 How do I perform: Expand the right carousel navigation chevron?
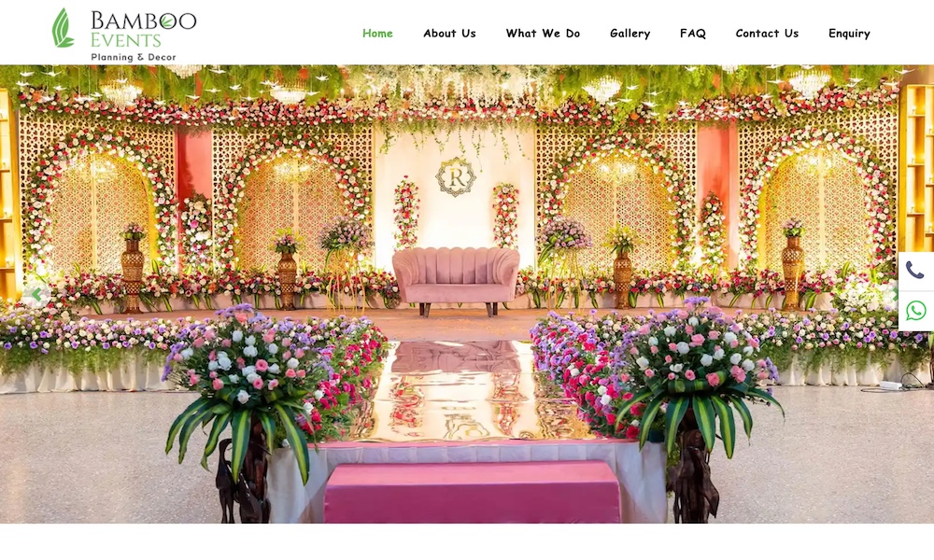(x=897, y=295)
